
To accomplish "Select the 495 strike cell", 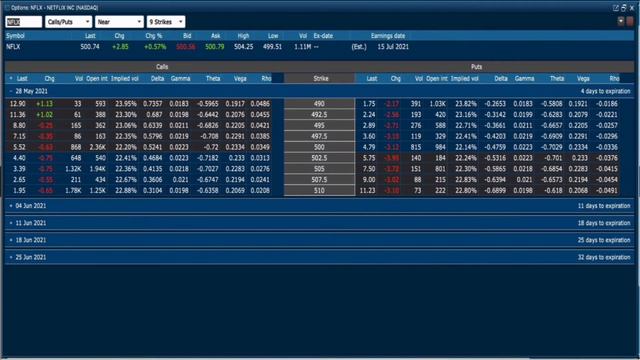I will 319,126.
